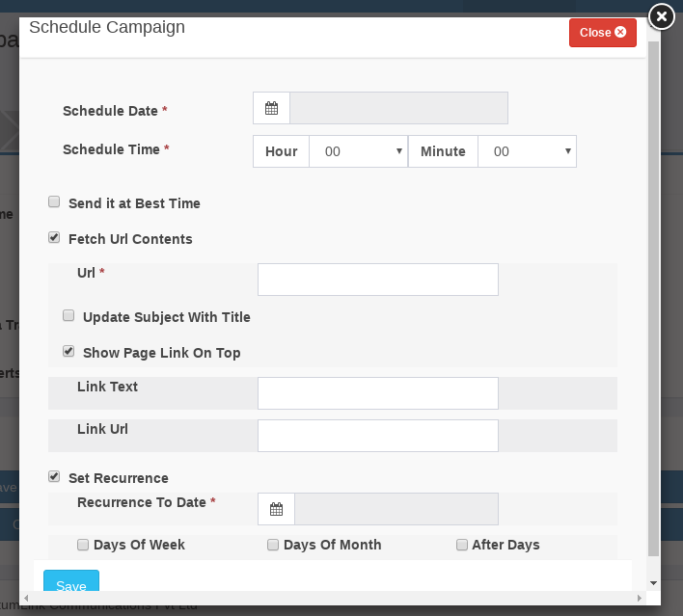Enable Send it at Best Time

pyautogui.click(x=54, y=202)
